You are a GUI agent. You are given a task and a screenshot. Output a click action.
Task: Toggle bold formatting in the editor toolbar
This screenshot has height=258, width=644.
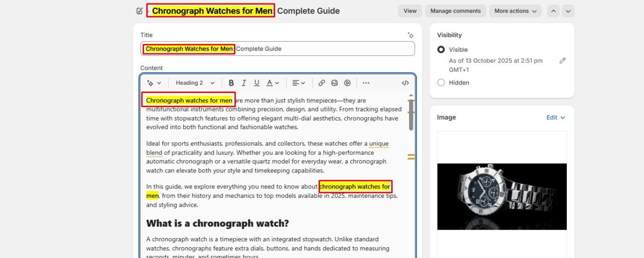tap(231, 83)
